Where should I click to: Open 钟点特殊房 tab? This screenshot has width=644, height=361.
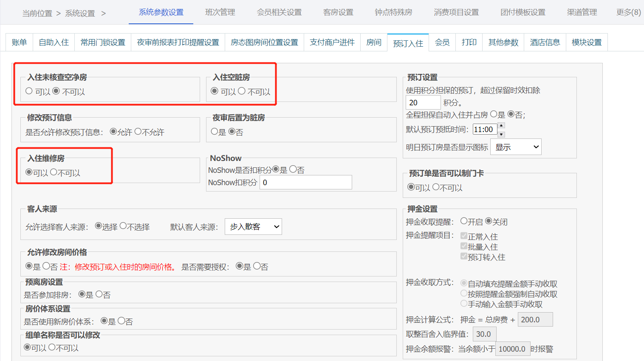tap(393, 12)
